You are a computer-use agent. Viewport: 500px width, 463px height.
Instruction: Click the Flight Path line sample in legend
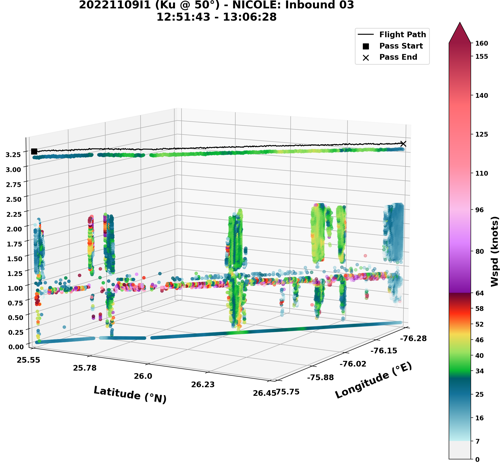pos(366,35)
